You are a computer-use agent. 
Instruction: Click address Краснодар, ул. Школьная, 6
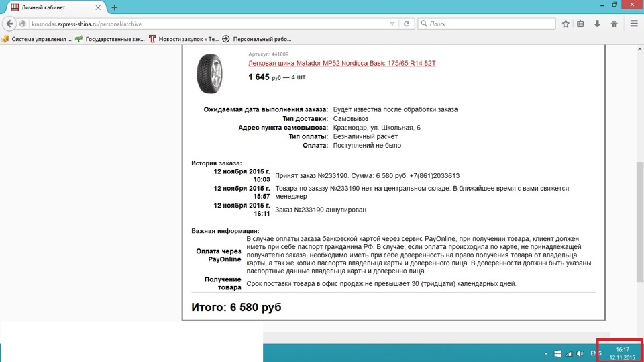coord(376,128)
